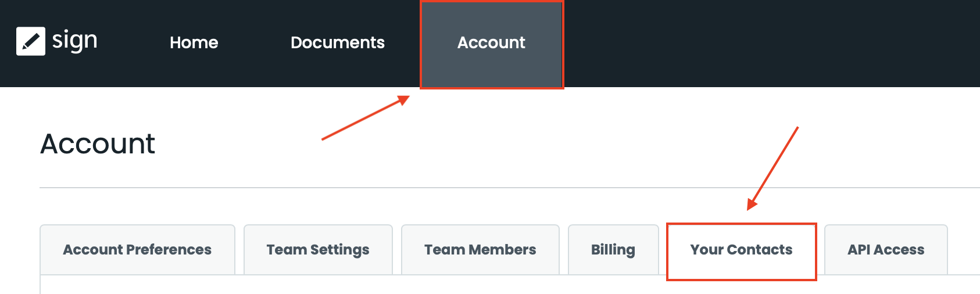The width and height of the screenshot is (980, 294).
Task: Click the red arrow above Your Contacts
Action: 772,168
